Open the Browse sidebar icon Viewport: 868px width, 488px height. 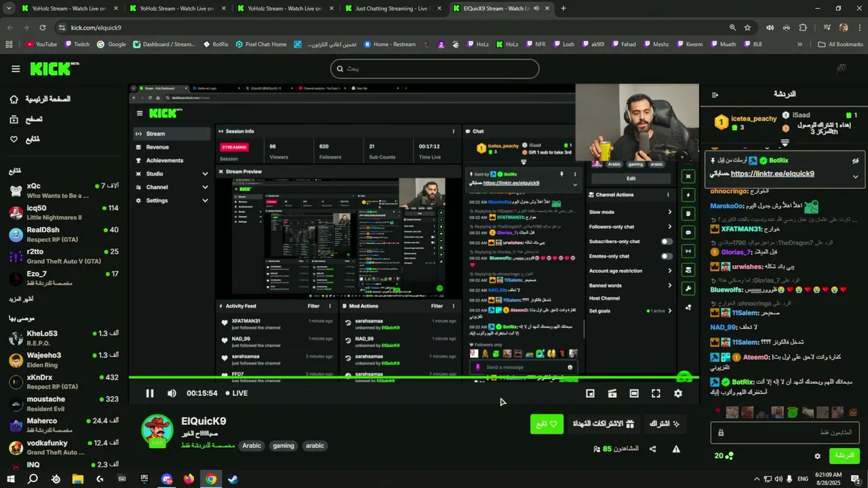click(14, 119)
